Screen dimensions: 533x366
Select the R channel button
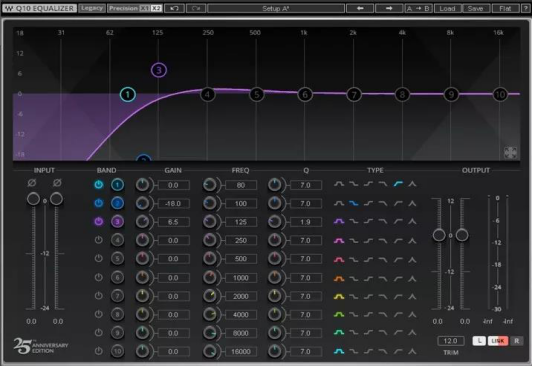point(516,341)
